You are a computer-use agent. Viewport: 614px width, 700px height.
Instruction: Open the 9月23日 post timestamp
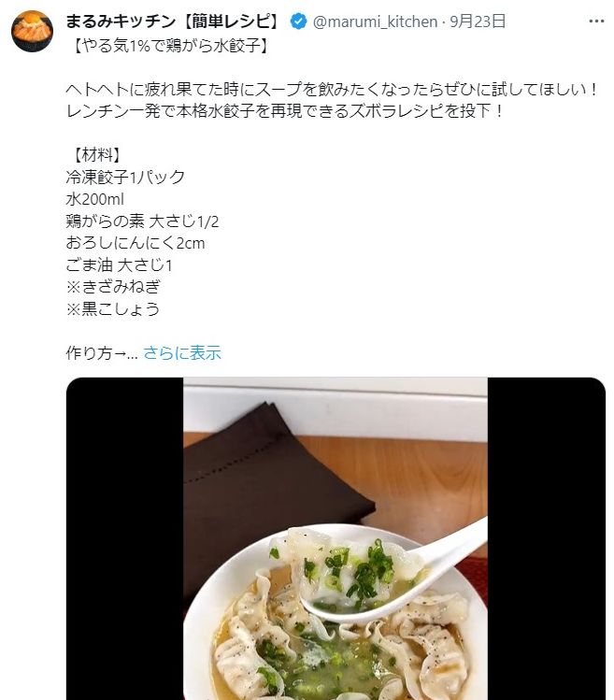pos(478,21)
